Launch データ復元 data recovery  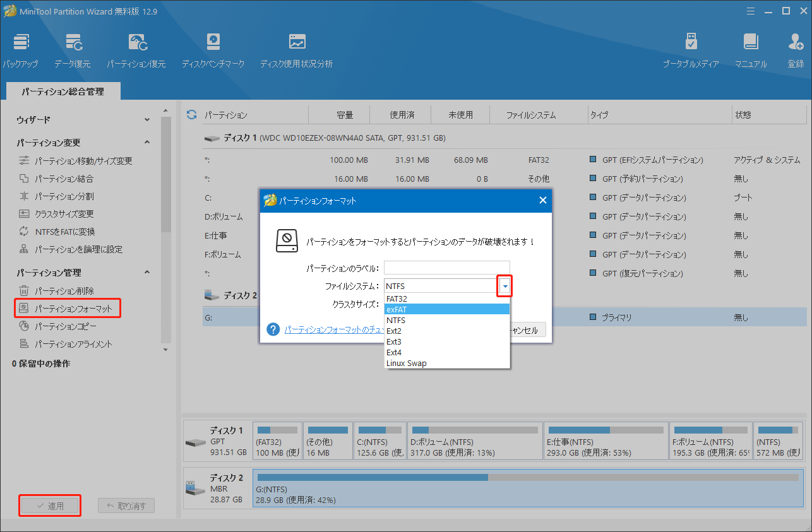click(72, 51)
